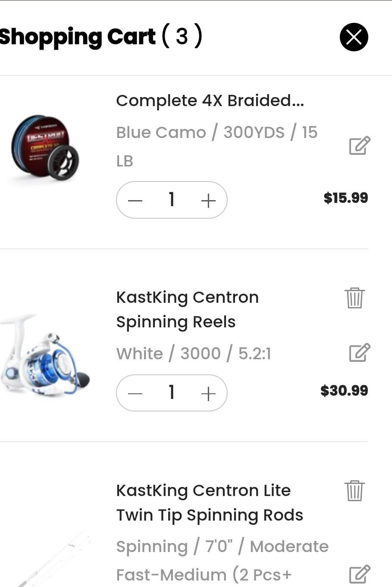The image size is (392, 587).
Task: Remove Centron Lite Twin Tip Rods item
Action: 354,491
